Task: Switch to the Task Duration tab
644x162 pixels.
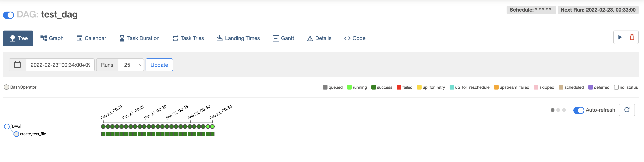Action: coord(140,38)
